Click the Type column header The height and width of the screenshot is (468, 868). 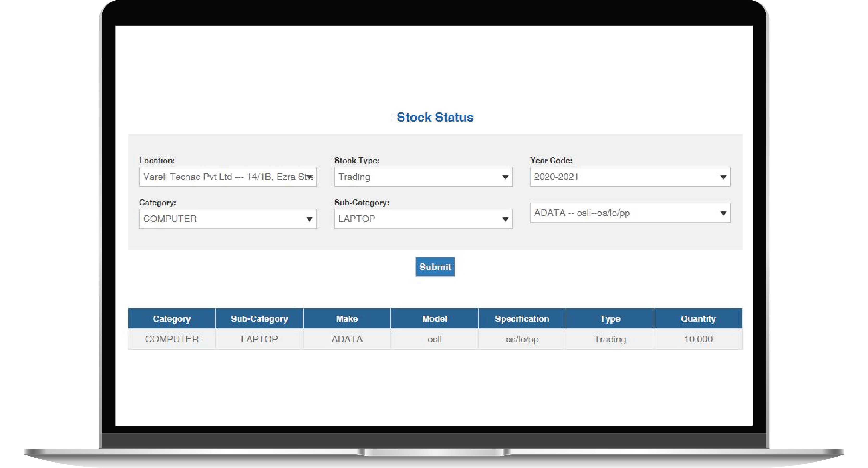(x=610, y=319)
